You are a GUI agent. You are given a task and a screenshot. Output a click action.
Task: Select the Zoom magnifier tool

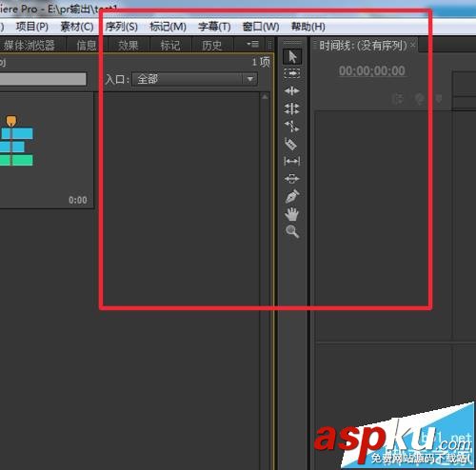292,231
